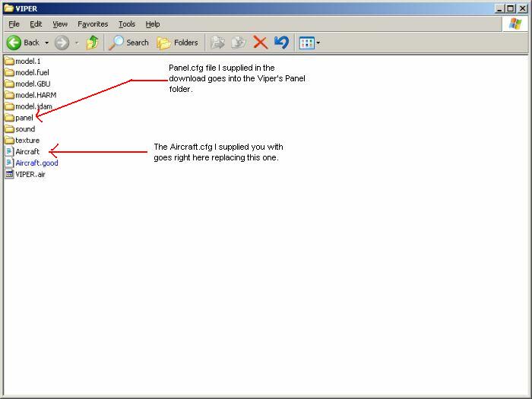Select the Aircraft config file icon
Image resolution: width=532 pixels, height=399 pixels.
[x=9, y=151]
